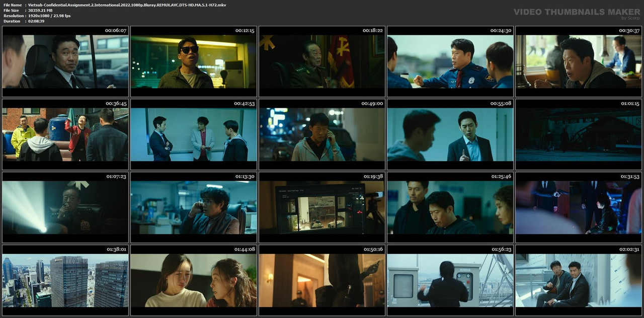Open the skyscraper thumbnail stamped 01:38:01
644x318 pixels.
[x=65, y=280]
